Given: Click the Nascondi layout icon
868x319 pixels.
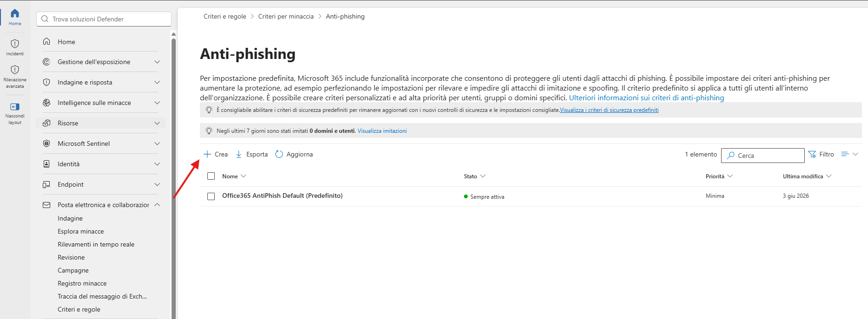Looking at the screenshot, I should [15, 107].
